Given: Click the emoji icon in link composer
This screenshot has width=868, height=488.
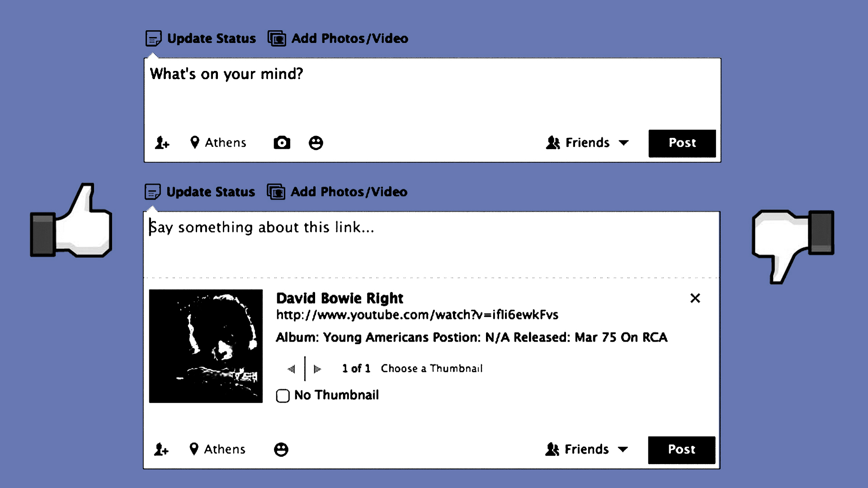Looking at the screenshot, I should pos(281,450).
